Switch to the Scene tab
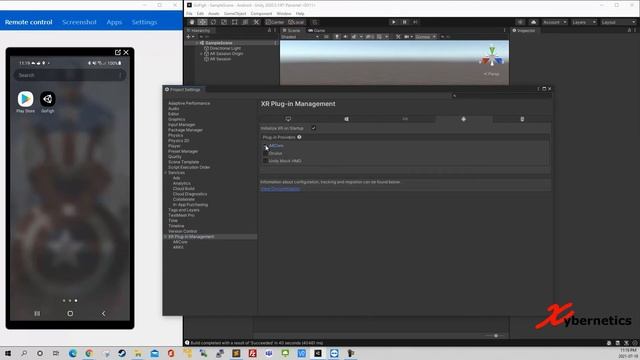Image resolution: width=640 pixels, height=360 pixels. click(292, 31)
